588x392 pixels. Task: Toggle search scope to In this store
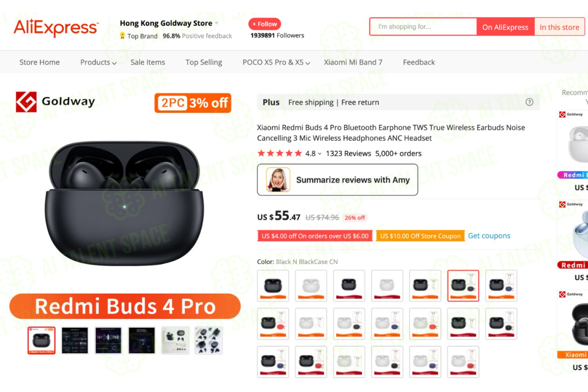(x=559, y=27)
